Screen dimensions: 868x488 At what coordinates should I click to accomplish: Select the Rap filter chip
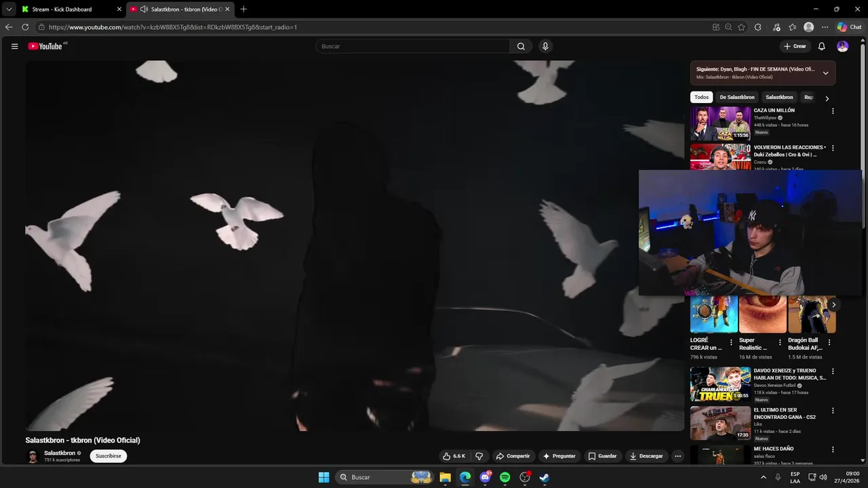coord(808,97)
